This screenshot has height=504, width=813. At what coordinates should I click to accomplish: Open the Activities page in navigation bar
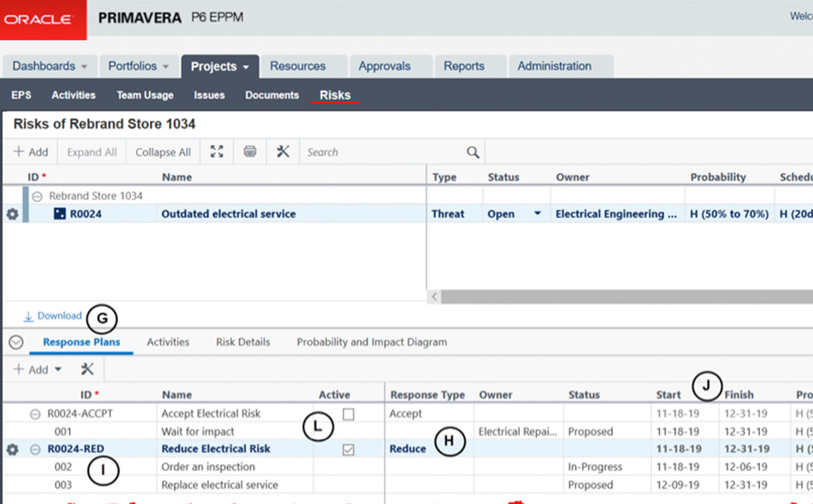pos(74,95)
